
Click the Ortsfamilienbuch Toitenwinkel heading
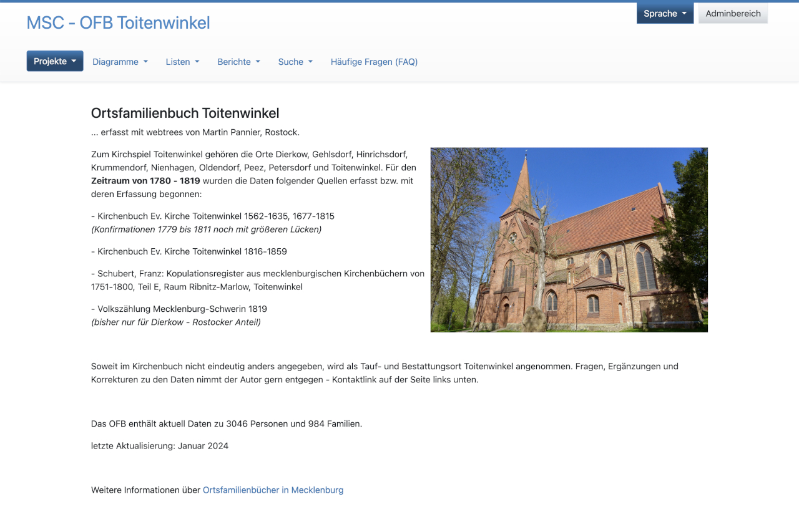[x=185, y=113]
